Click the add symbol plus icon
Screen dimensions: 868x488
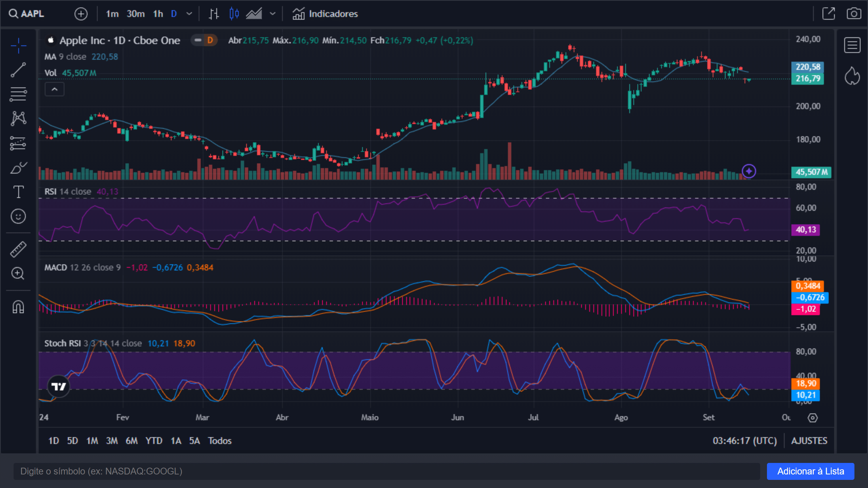coord(81,14)
